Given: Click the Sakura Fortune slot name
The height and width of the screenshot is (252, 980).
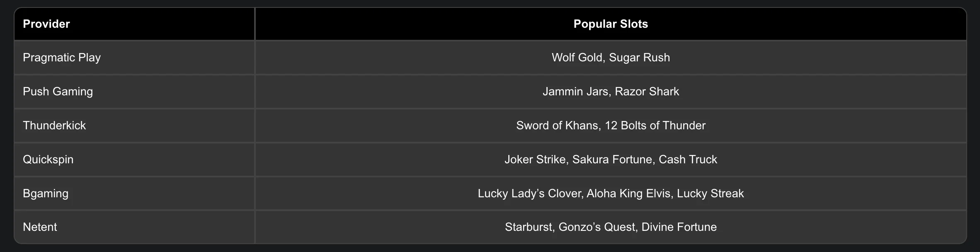Looking at the screenshot, I should pos(612,160).
